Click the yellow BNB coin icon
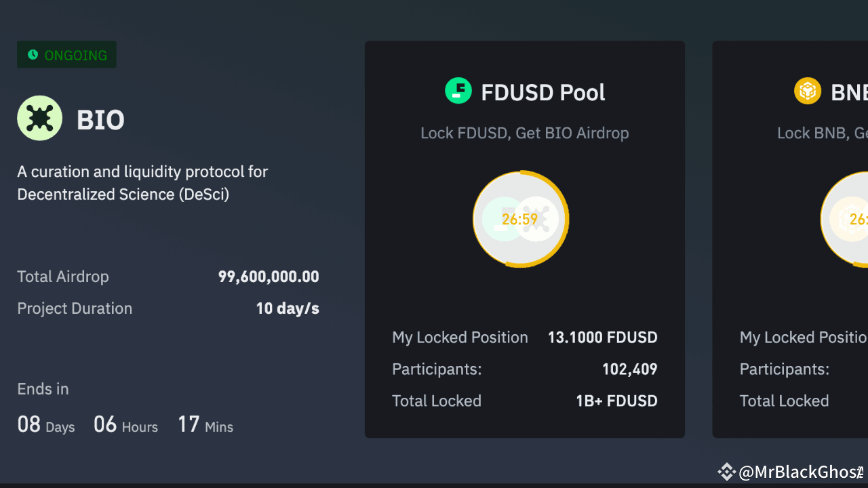Image resolution: width=868 pixels, height=488 pixels. (x=807, y=91)
